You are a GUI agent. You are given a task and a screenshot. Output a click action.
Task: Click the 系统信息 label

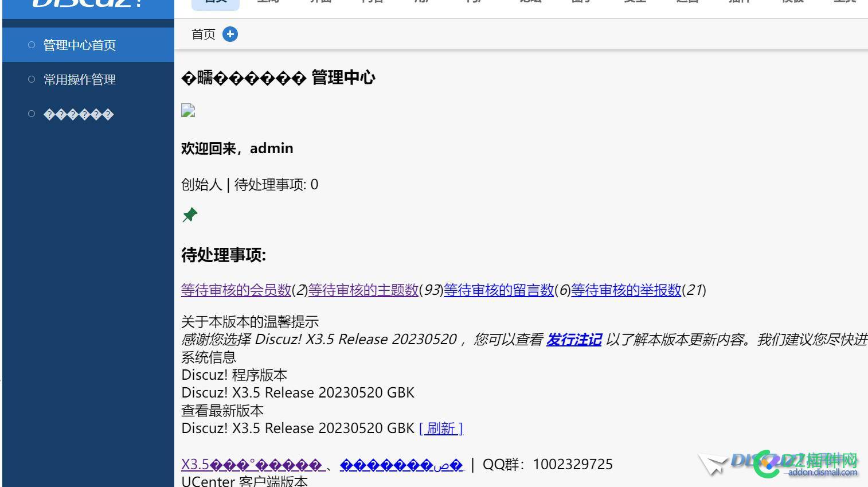(209, 357)
